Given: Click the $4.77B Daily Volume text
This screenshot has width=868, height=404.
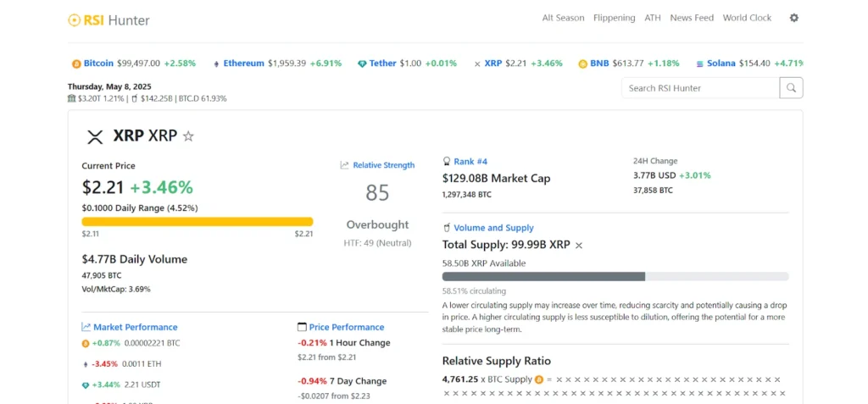Looking at the screenshot, I should [x=135, y=259].
